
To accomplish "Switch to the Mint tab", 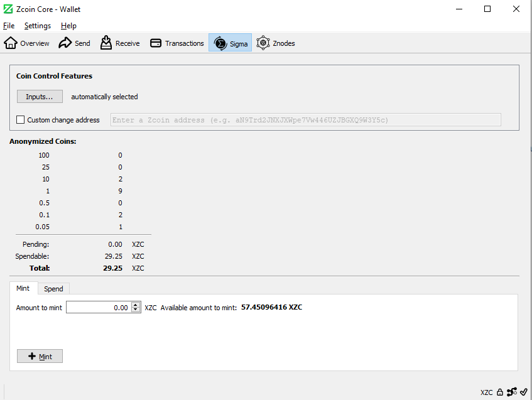I will 23,288.
